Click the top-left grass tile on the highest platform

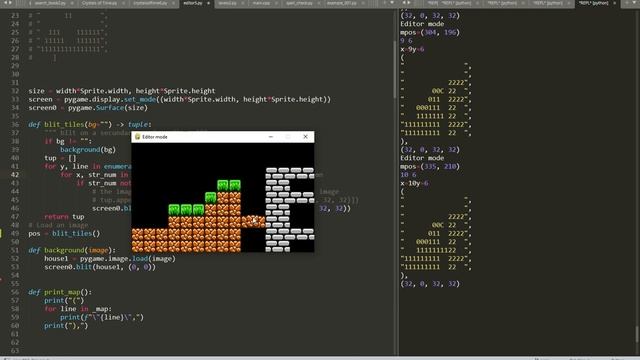[222, 185]
